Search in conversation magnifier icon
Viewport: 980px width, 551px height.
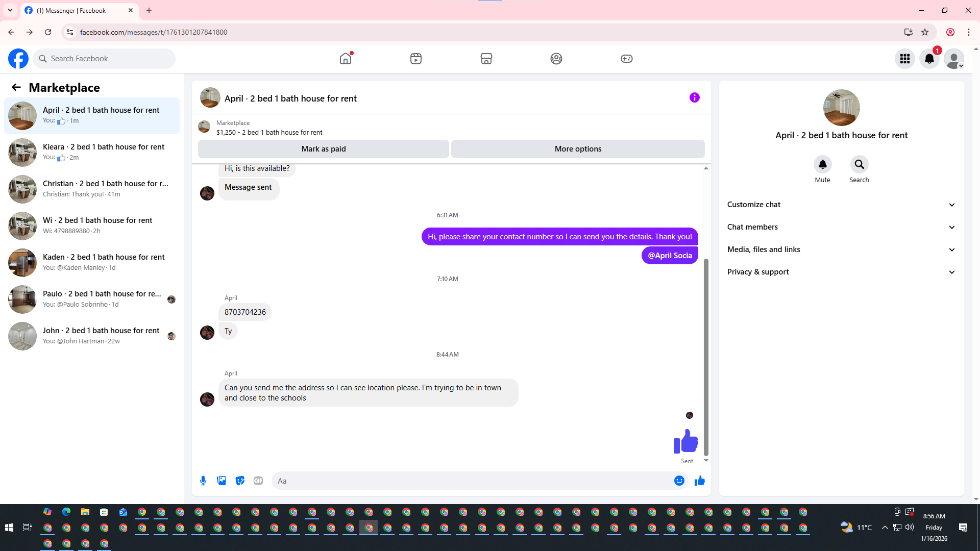point(859,164)
